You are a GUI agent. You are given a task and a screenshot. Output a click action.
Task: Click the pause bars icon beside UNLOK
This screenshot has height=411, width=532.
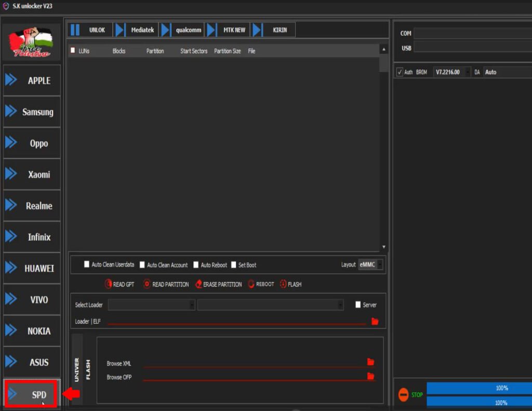75,30
